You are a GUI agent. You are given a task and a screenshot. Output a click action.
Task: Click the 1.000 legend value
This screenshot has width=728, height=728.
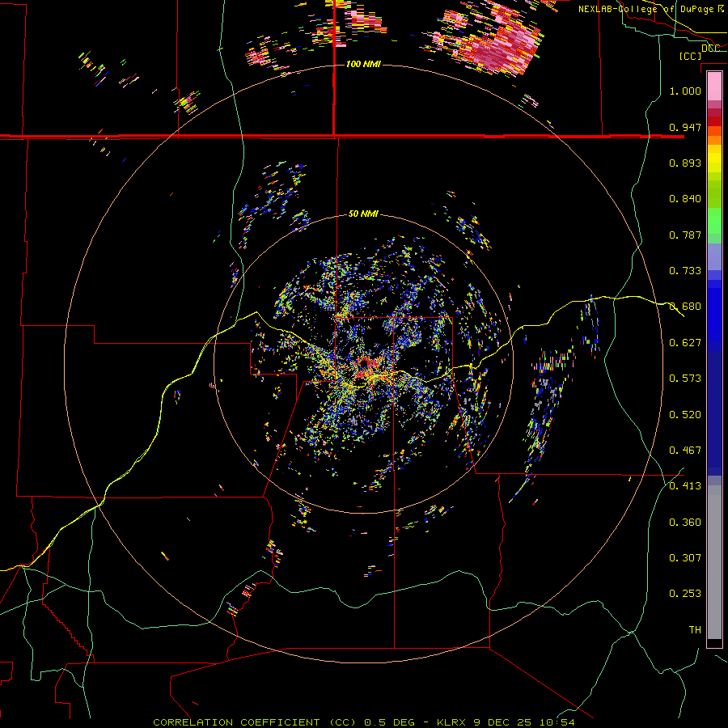(685, 91)
